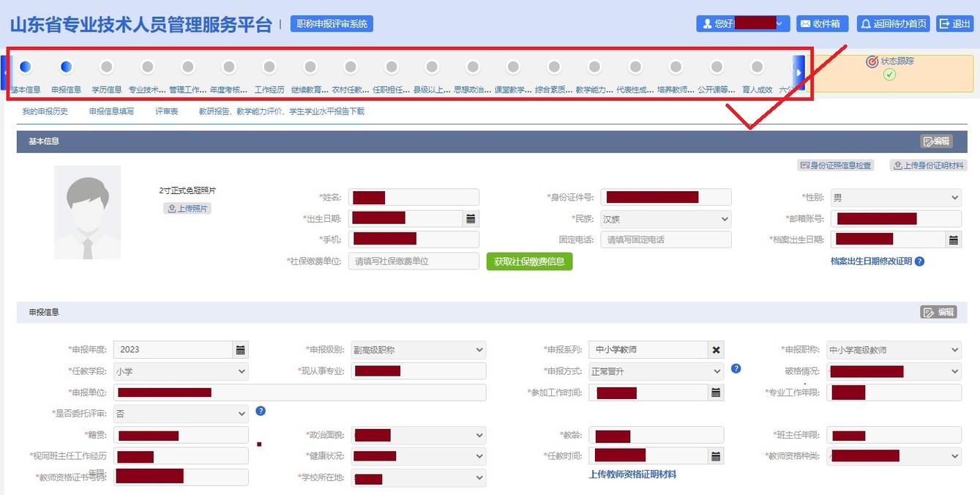The width and height of the screenshot is (980, 495).
Task: Open the 性别 dropdown
Action: [954, 196]
